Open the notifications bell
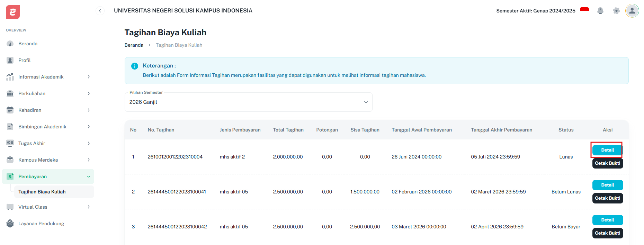The width and height of the screenshot is (644, 245). click(x=600, y=11)
